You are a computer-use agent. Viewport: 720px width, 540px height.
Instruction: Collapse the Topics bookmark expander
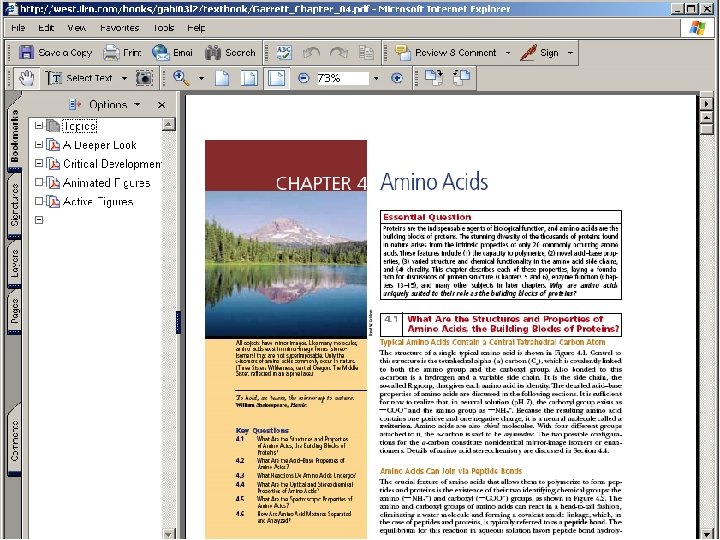click(x=39, y=126)
